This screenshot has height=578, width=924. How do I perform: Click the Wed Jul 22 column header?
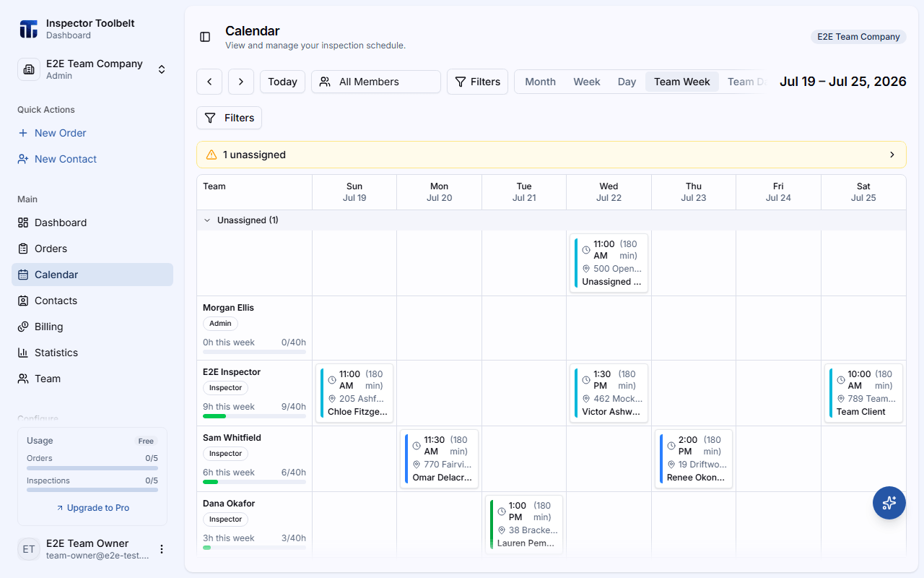tap(609, 192)
